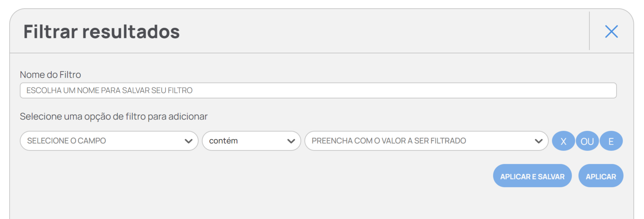Close the Filtrar resultados dialog
The image size is (644, 219).
click(x=611, y=31)
